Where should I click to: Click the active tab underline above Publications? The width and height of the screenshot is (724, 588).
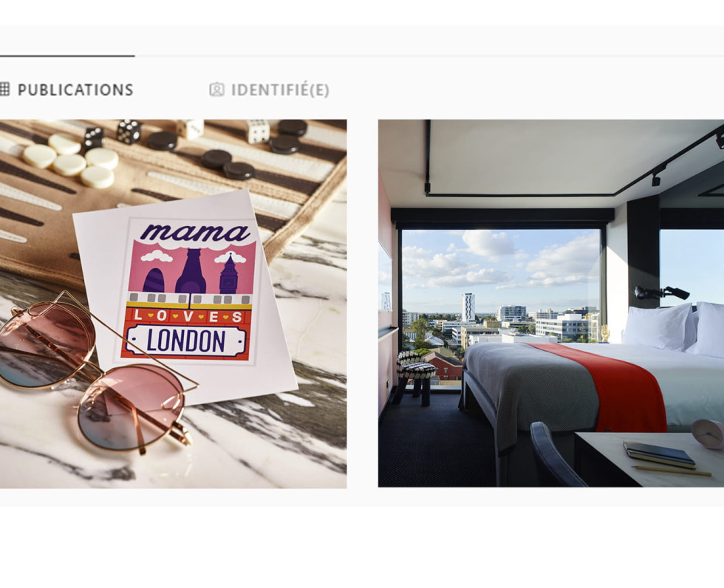(x=67, y=56)
